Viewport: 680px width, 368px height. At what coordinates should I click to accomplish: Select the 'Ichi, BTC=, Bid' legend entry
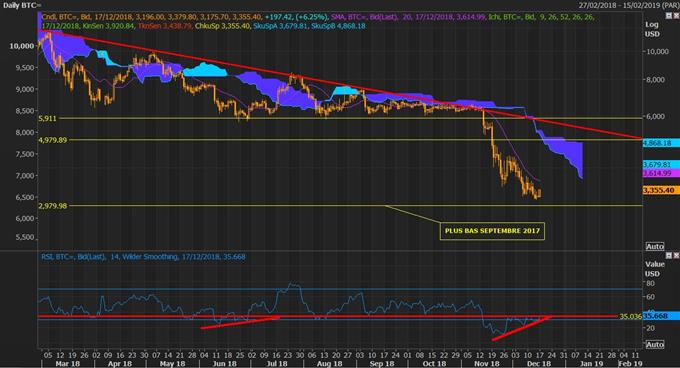tap(512, 17)
